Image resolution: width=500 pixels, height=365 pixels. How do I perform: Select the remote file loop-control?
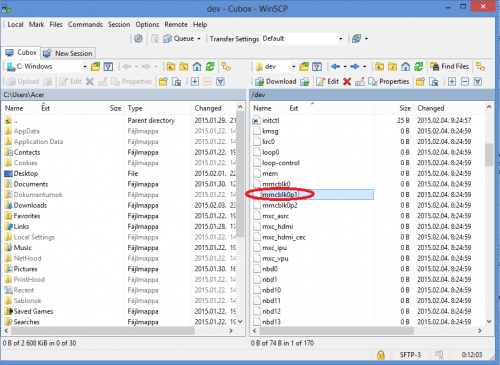281,163
